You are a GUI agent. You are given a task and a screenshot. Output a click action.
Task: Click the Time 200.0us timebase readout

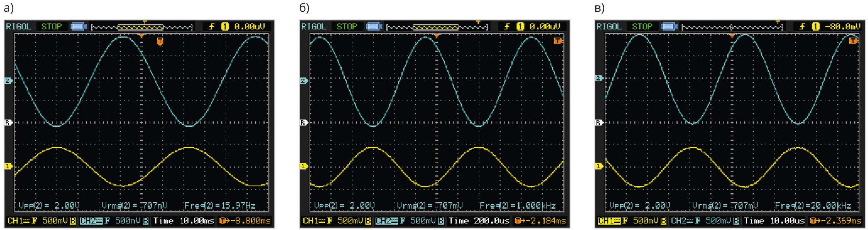click(x=479, y=221)
